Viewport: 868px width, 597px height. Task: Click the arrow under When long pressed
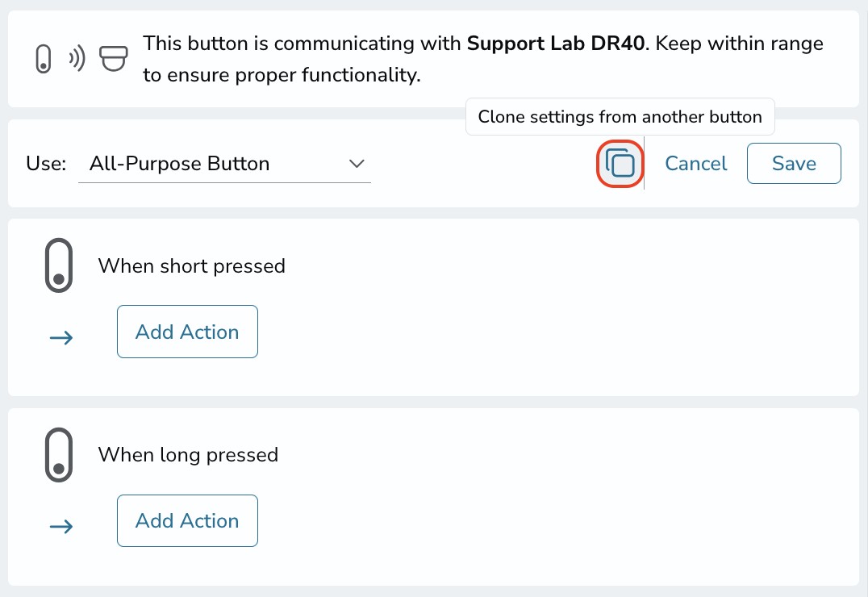61,526
